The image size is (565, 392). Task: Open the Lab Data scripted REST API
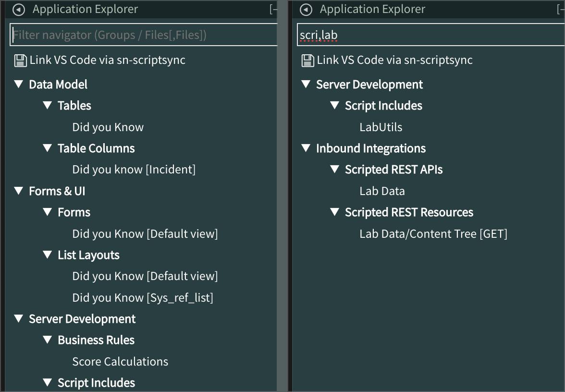pyautogui.click(x=382, y=191)
